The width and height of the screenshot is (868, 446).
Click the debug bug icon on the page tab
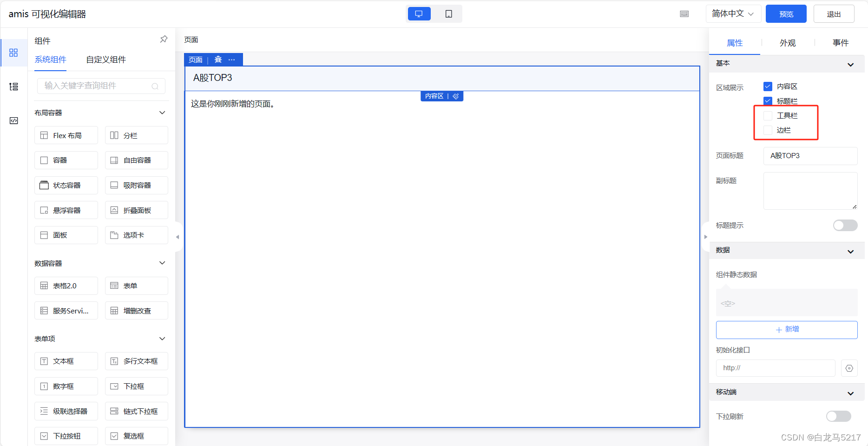(x=218, y=60)
